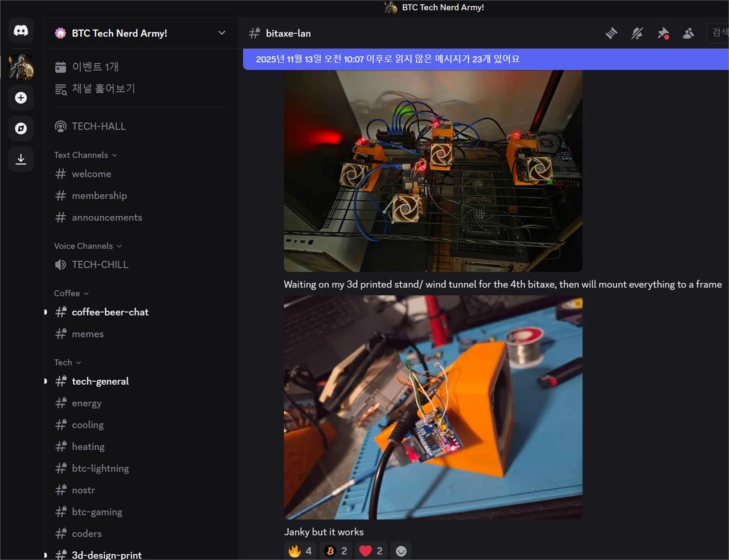Open the Threads icon in channel header
The height and width of the screenshot is (560, 729).
pyautogui.click(x=611, y=34)
